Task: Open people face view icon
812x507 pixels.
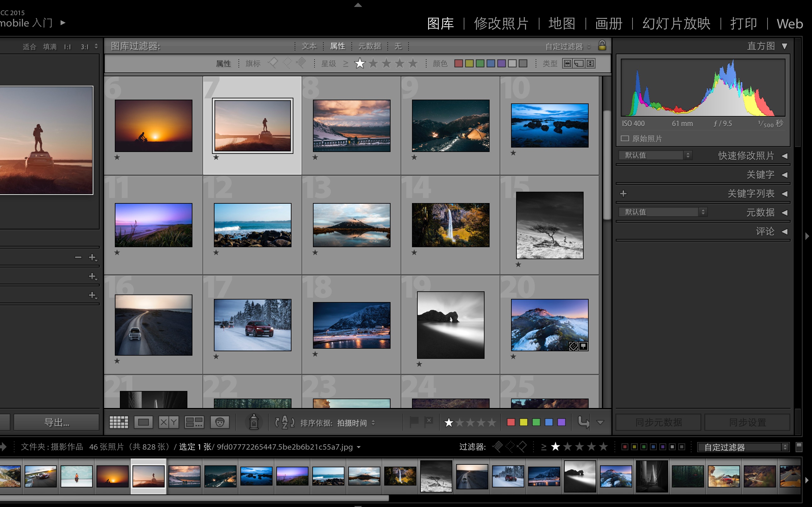Action: (220, 422)
